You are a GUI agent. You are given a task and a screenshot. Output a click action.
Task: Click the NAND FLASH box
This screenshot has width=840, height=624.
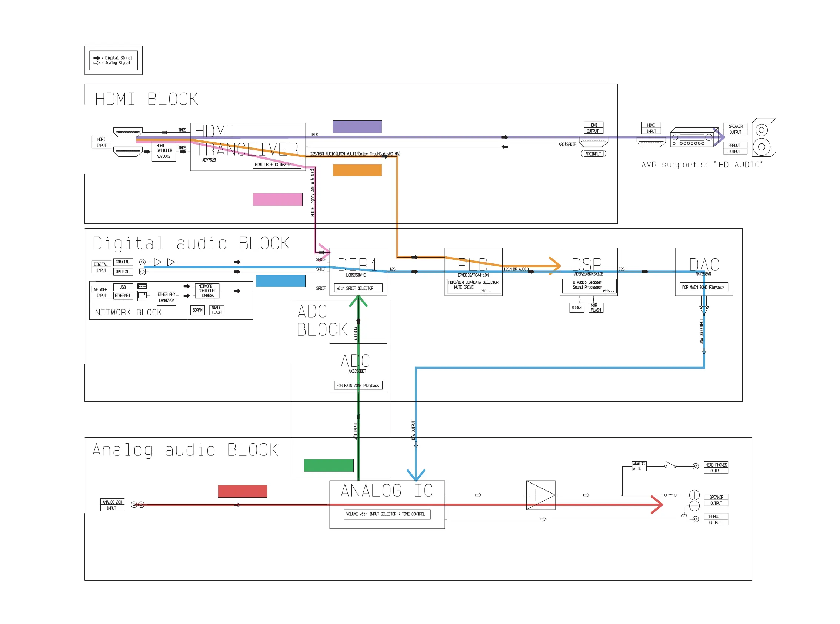click(216, 310)
